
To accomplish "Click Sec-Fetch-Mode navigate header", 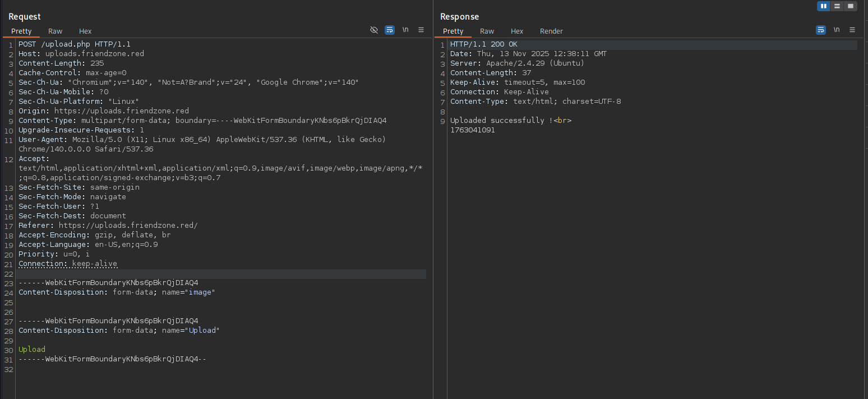I will point(72,197).
